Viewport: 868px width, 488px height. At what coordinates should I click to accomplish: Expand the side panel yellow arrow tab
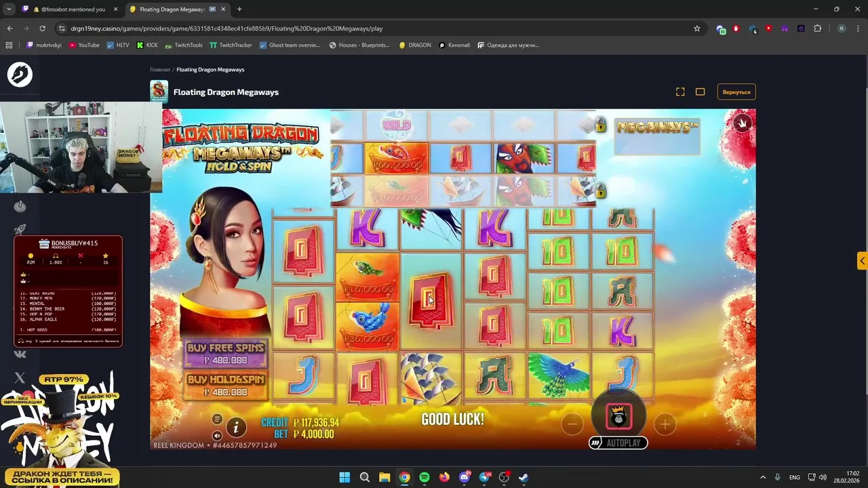[862, 260]
